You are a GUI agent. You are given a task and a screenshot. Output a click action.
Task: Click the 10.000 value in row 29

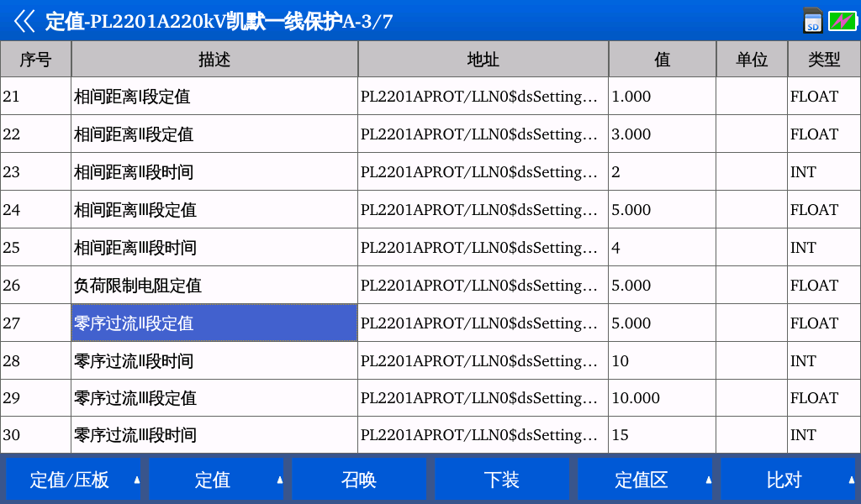click(x=662, y=398)
